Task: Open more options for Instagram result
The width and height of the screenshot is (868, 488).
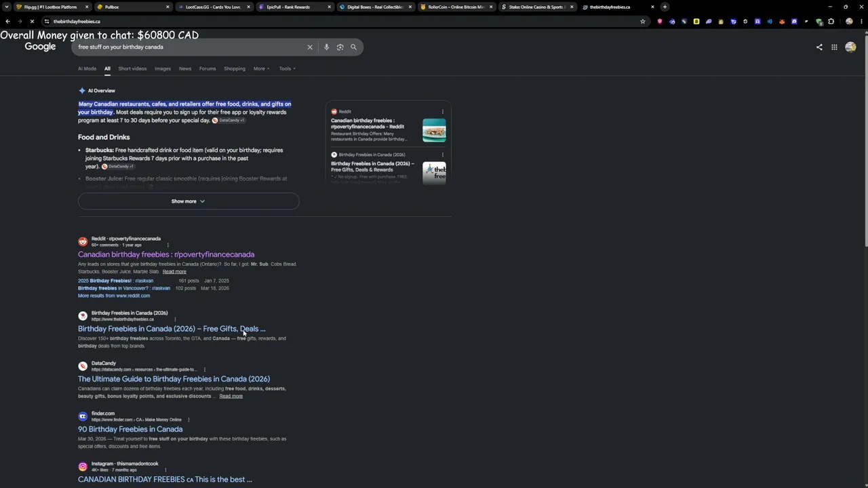Action: [165, 470]
